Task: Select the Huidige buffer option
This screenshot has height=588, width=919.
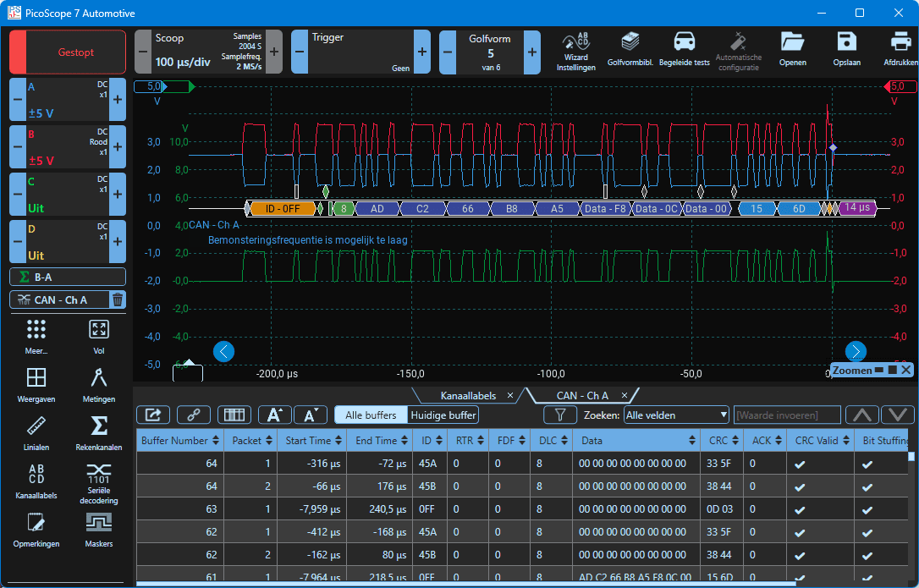Action: click(443, 415)
